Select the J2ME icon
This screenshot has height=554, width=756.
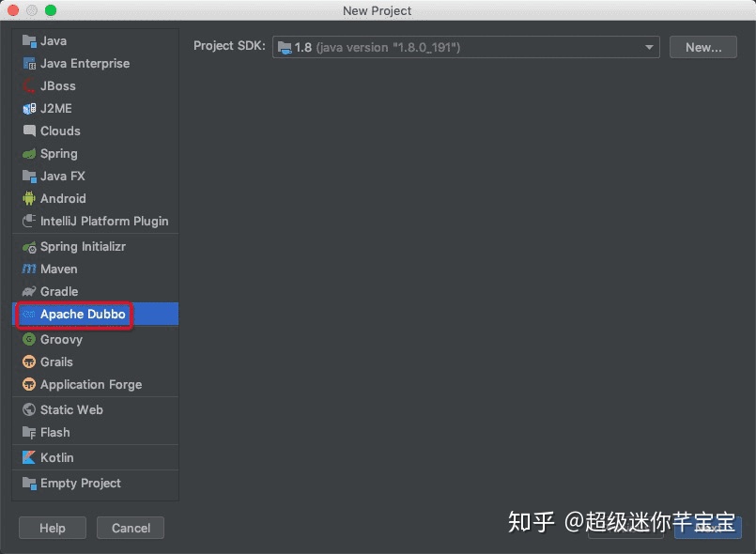[29, 109]
